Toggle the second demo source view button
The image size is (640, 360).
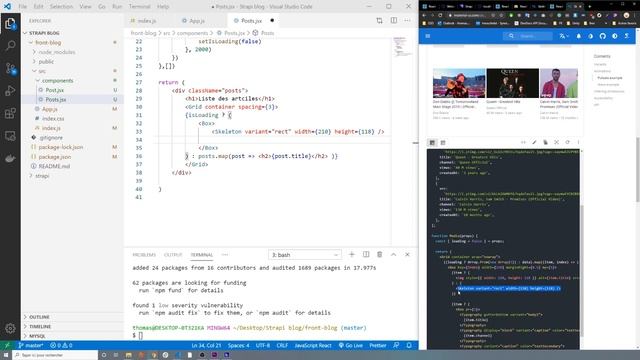443,142
